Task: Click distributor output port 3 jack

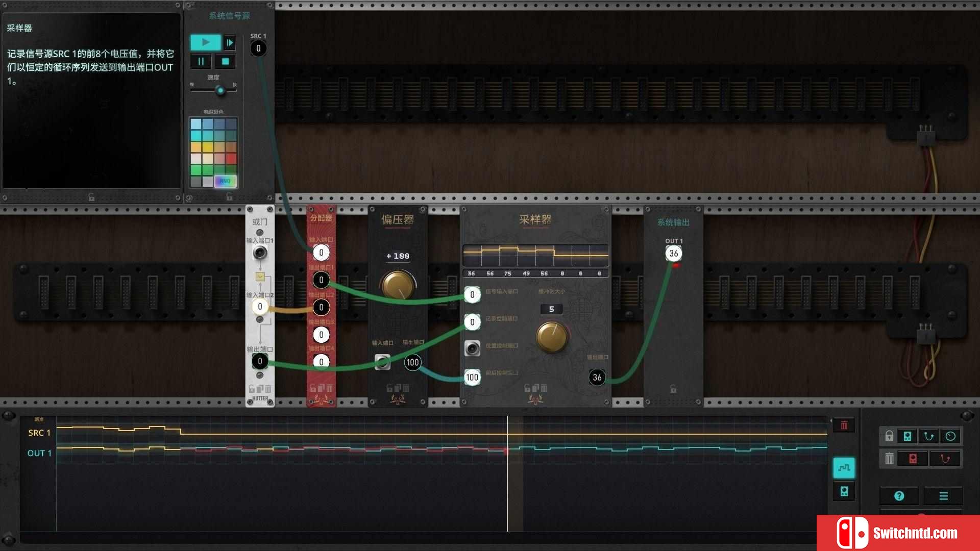Action: [321, 335]
